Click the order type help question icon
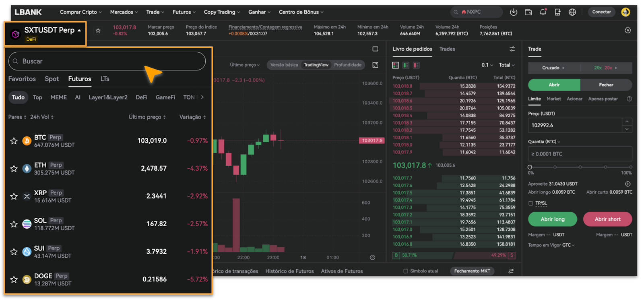The width and height of the screenshot is (644, 300). pos(629,99)
